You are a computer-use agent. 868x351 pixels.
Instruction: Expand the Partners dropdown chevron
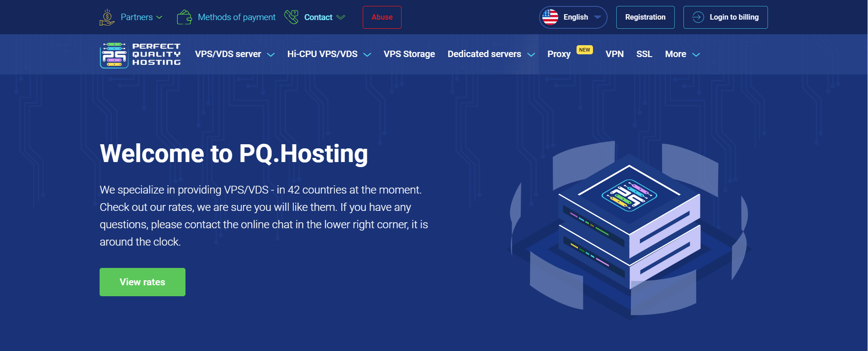coord(159,17)
